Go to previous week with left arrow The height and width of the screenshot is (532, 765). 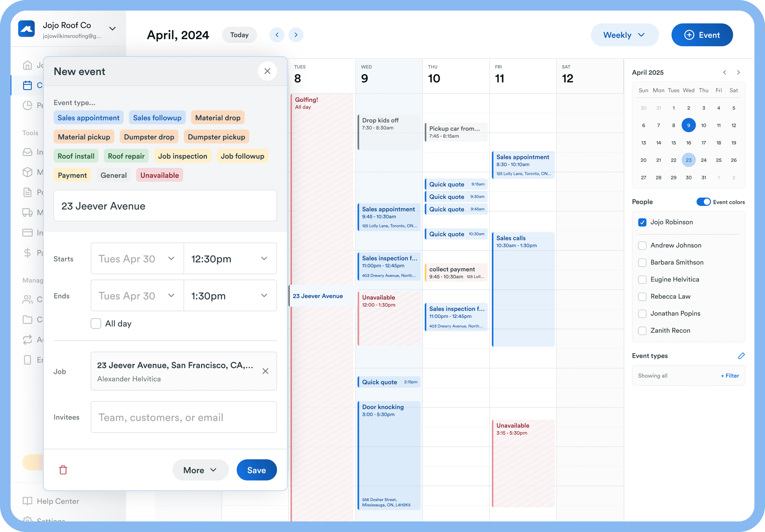[277, 35]
